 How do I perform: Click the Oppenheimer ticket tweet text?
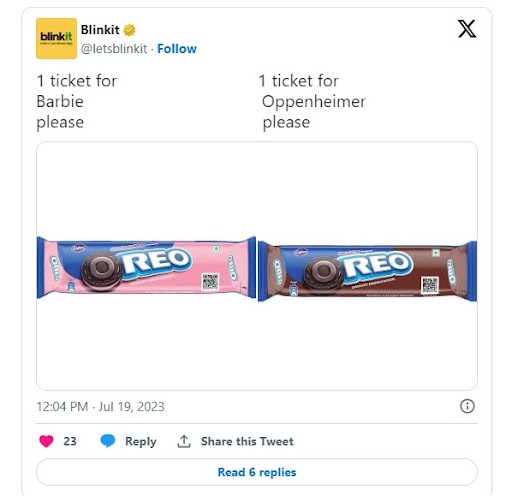[312, 101]
